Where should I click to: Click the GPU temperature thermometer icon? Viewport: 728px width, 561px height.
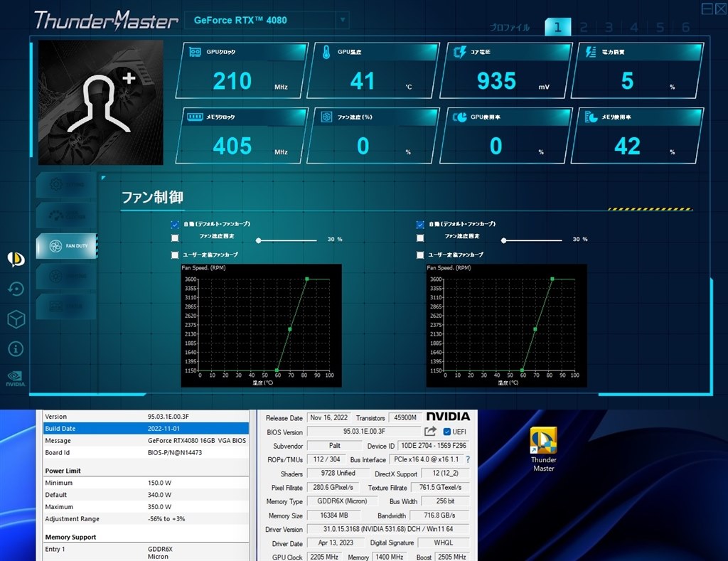click(326, 52)
